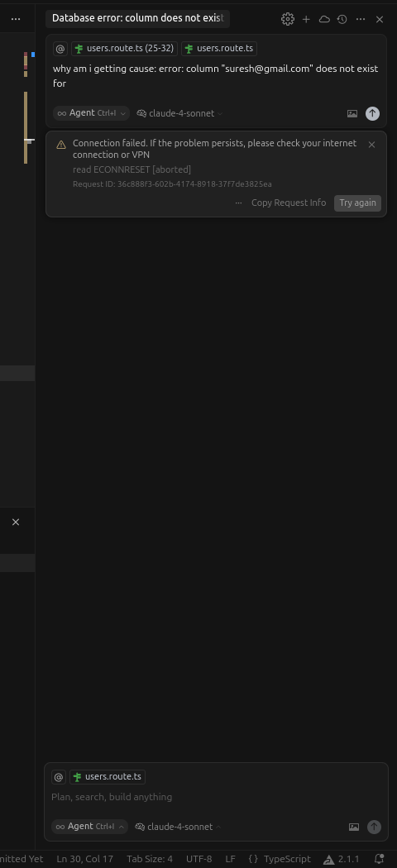Open claude-4-sonnet model dropdown in top prompt
397x868 pixels.
(x=180, y=113)
